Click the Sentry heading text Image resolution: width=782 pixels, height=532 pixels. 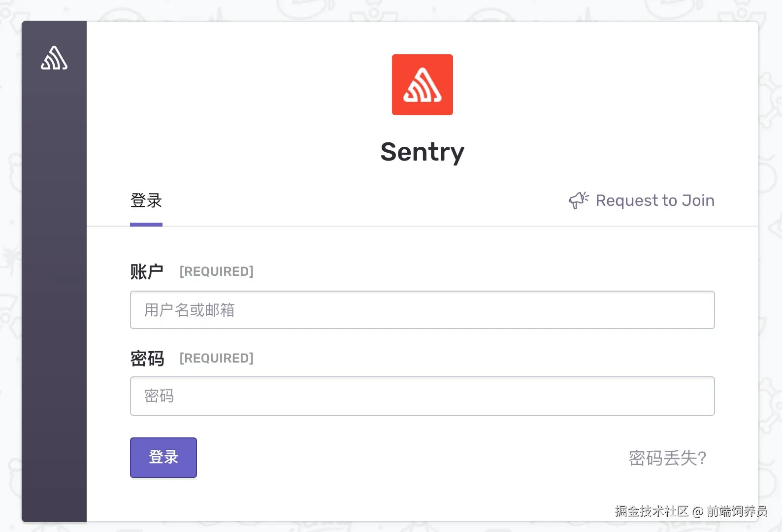(422, 152)
